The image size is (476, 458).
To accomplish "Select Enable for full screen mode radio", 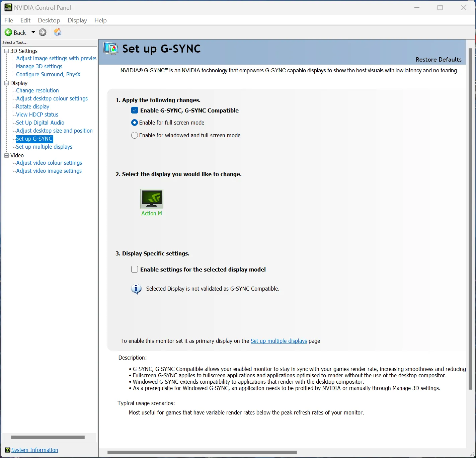I will click(x=135, y=123).
